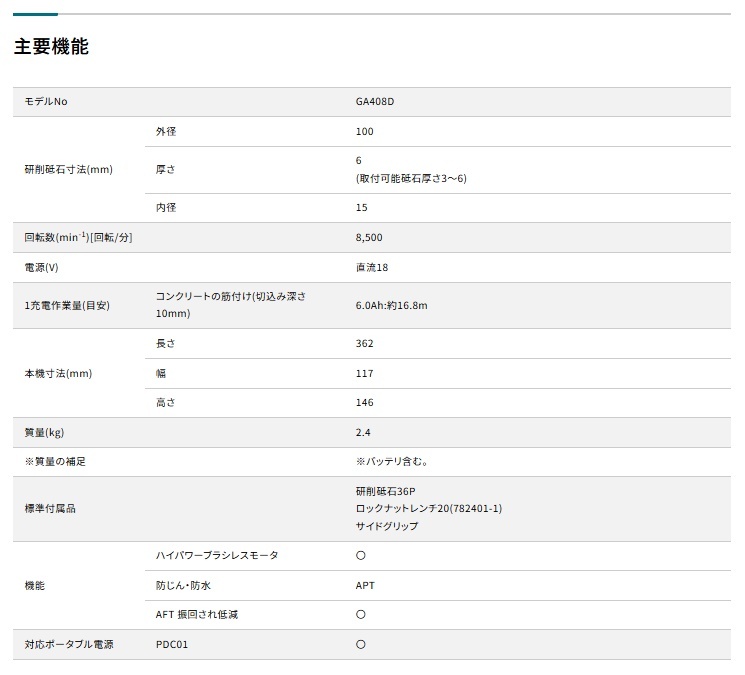Click the 長さ label

166,343
